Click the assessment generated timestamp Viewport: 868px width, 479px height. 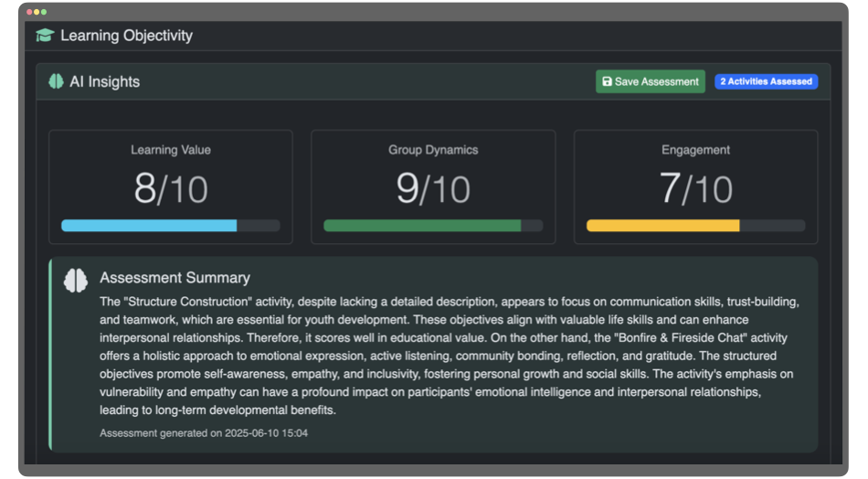click(x=204, y=433)
